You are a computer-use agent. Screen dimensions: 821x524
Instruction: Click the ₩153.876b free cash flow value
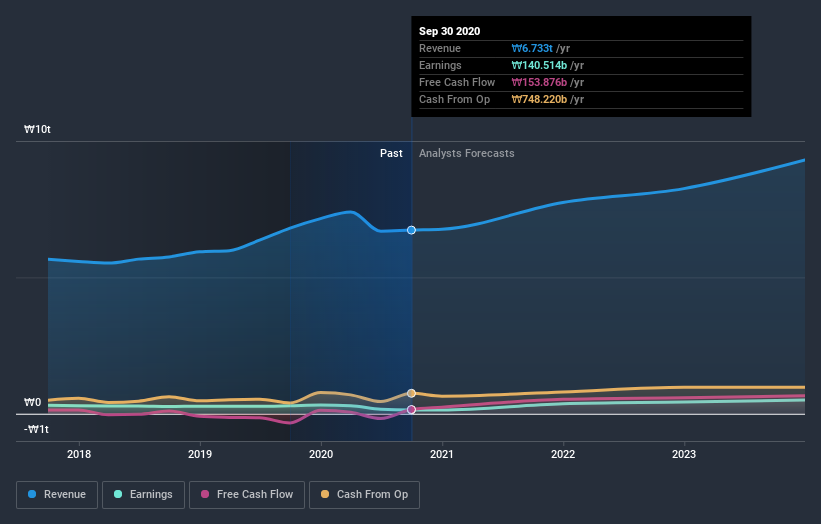[539, 82]
